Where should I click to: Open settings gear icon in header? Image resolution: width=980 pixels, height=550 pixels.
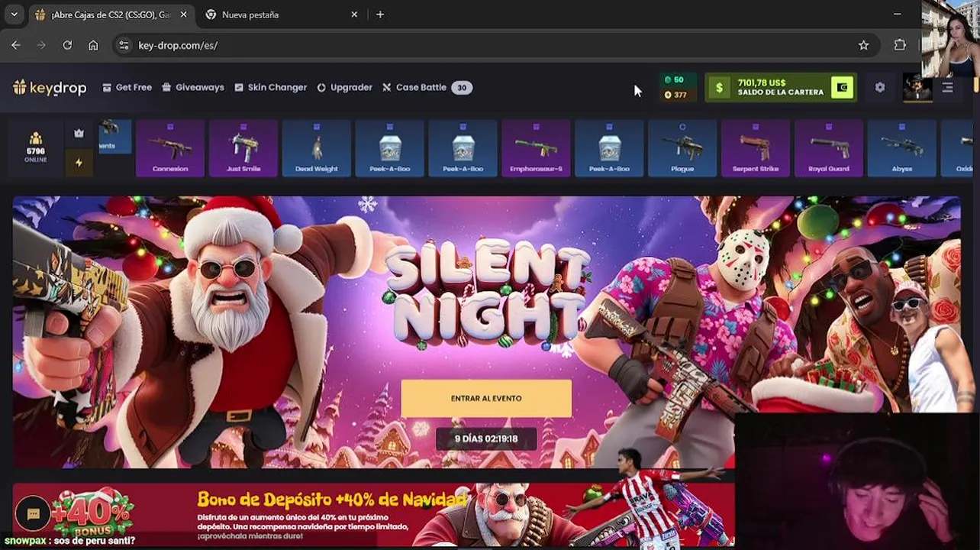point(880,88)
